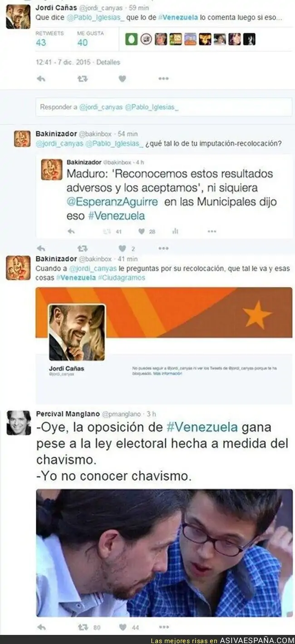
Task: Like Jordi Cañas' top tweet
Action: pyautogui.click(x=122, y=79)
